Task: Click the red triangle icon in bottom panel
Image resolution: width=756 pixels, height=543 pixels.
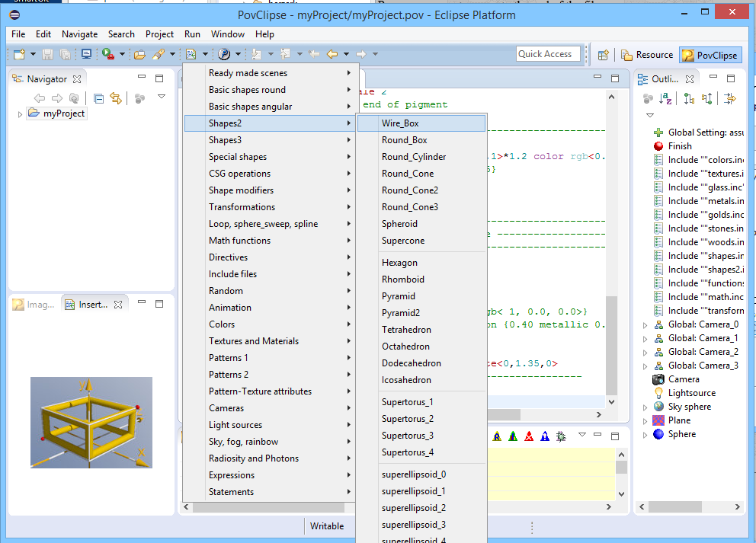Action: [x=529, y=436]
